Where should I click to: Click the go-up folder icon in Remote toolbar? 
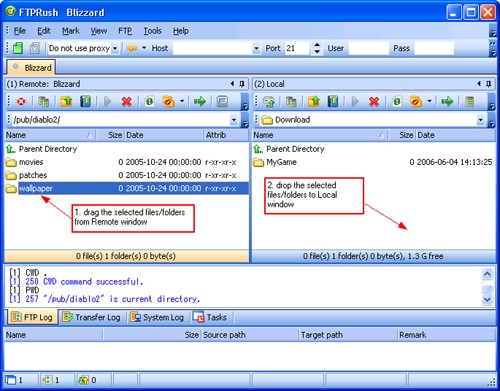[66, 101]
